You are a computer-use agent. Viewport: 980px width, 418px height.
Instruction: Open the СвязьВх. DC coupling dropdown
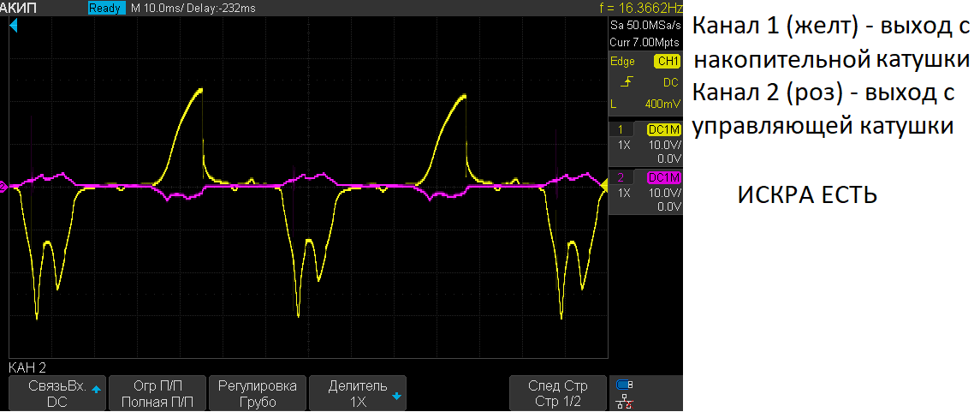pyautogui.click(x=57, y=393)
